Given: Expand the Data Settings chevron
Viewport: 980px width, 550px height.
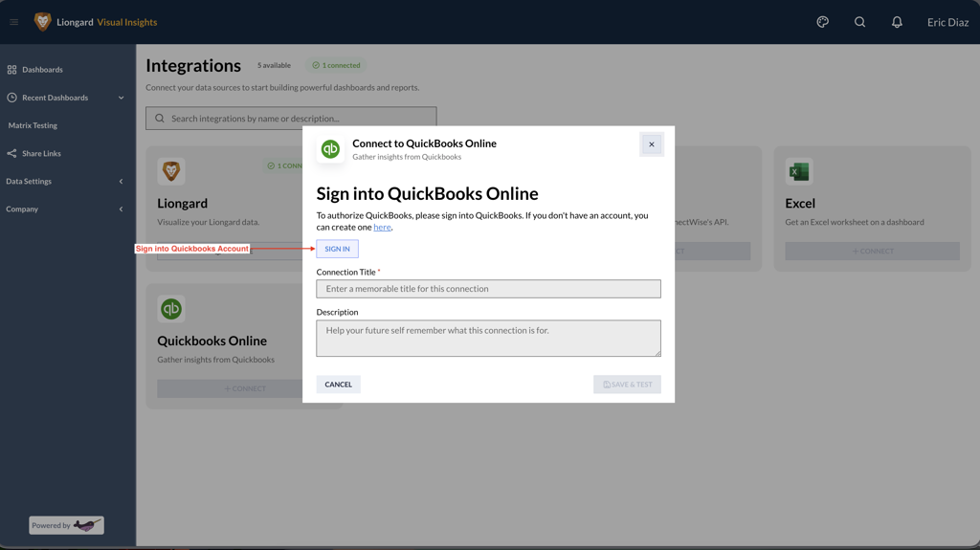Looking at the screenshot, I should click(x=122, y=181).
